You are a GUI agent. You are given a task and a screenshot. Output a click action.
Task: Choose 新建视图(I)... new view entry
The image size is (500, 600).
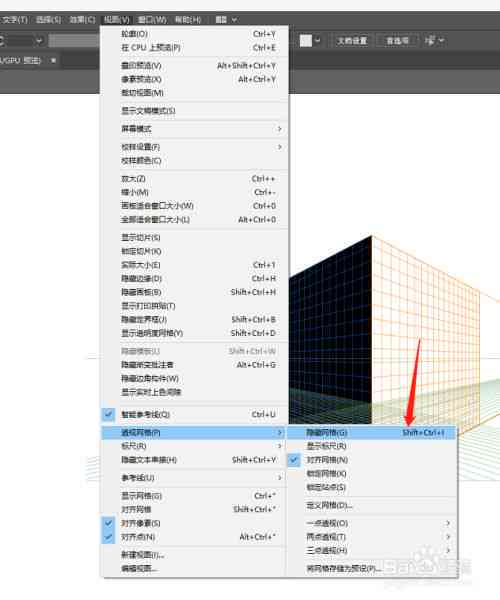pos(194,555)
